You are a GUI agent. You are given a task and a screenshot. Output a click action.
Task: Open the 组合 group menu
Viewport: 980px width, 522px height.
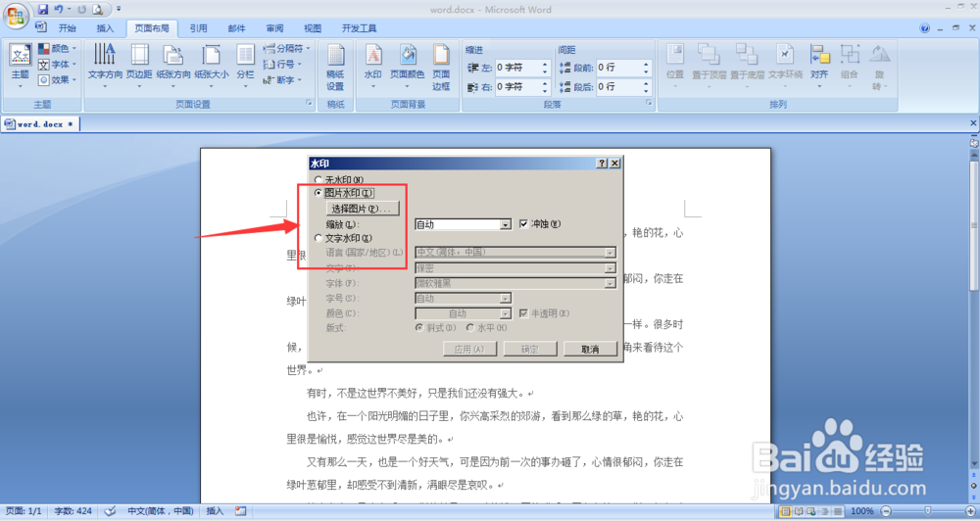(x=850, y=66)
